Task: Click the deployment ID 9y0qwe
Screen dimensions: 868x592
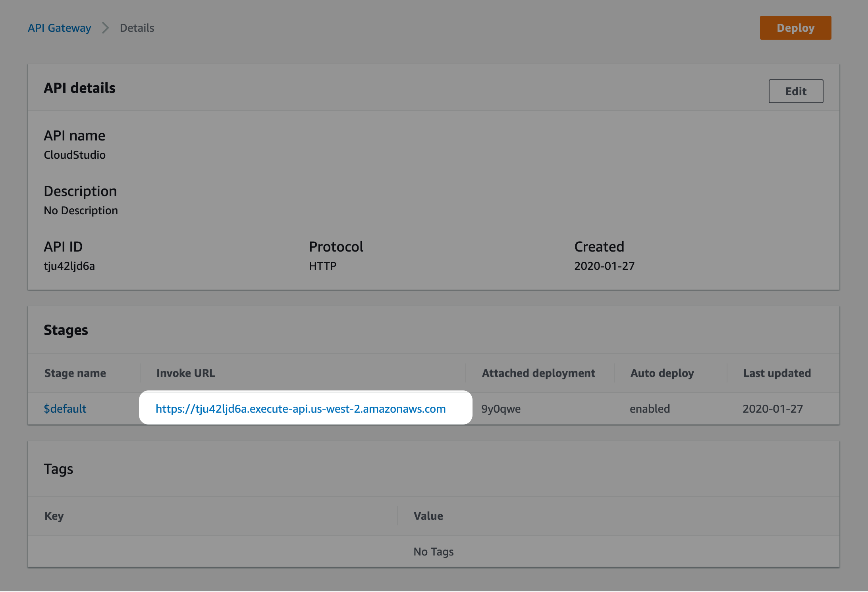Action: 501,409
